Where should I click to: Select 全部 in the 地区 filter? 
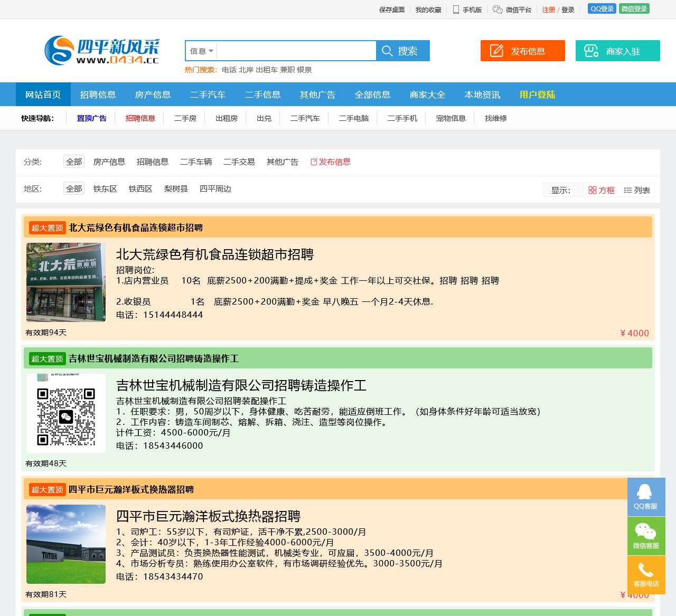74,188
